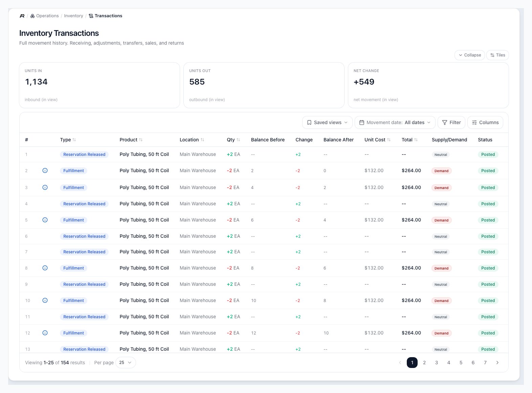Click the app logo in breadcrumb

[22, 16]
